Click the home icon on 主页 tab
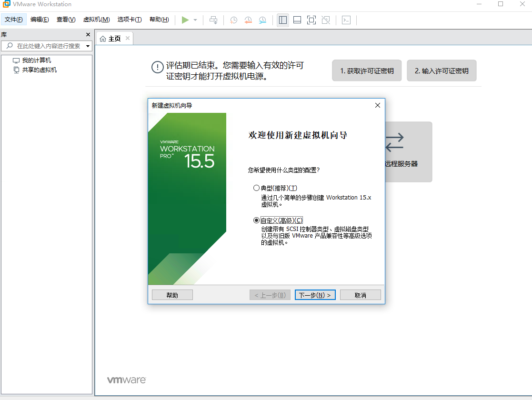The width and height of the screenshot is (532, 400). 103,39
